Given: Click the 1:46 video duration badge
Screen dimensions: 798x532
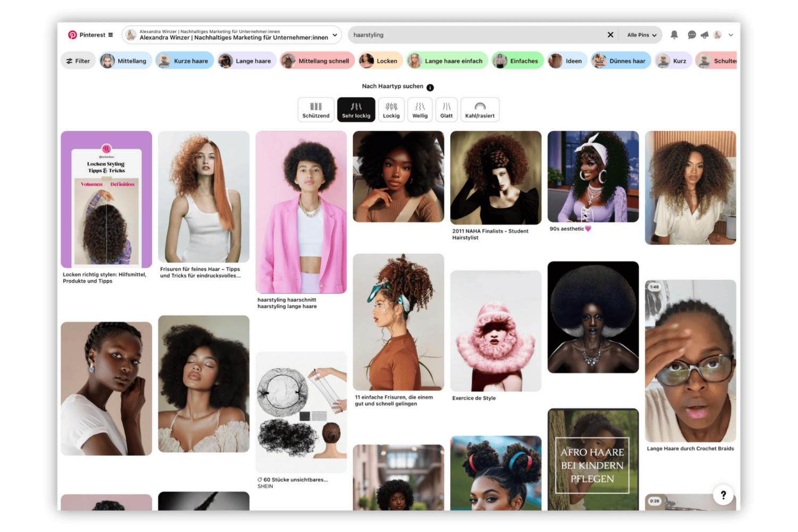Looking at the screenshot, I should [654, 287].
